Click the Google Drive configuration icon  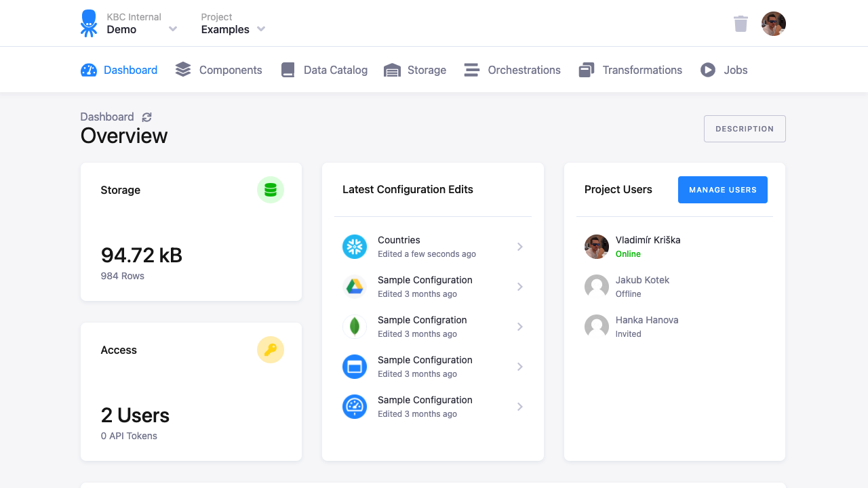tap(355, 287)
